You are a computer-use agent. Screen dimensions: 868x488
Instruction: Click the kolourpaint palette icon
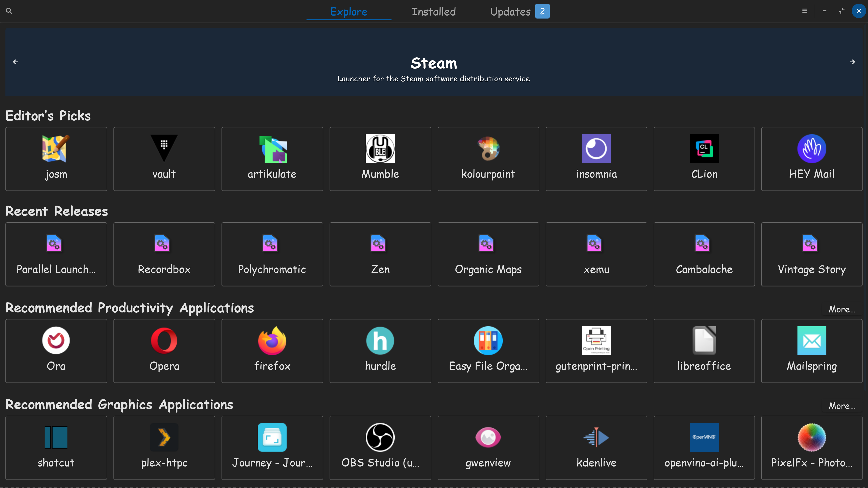488,149
